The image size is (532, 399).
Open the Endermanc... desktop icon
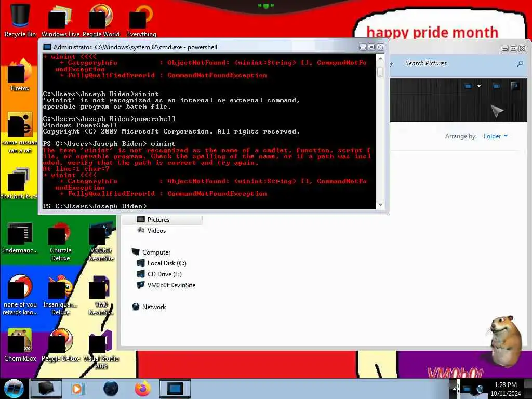(20, 237)
